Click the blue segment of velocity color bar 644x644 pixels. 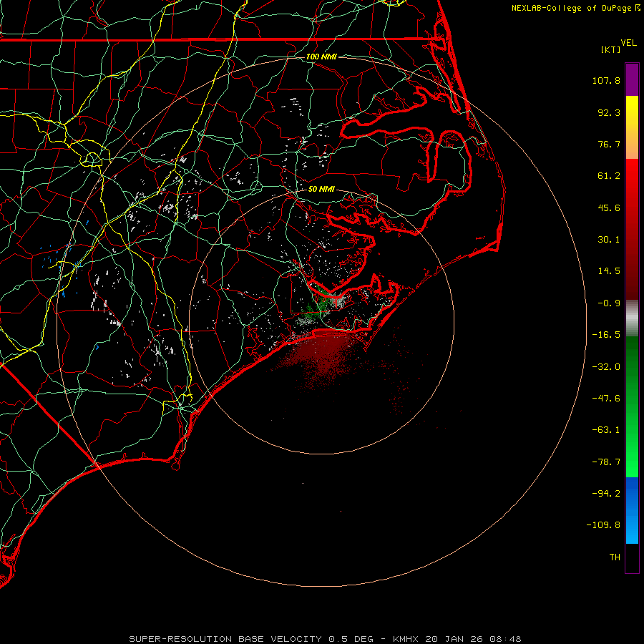point(632,510)
